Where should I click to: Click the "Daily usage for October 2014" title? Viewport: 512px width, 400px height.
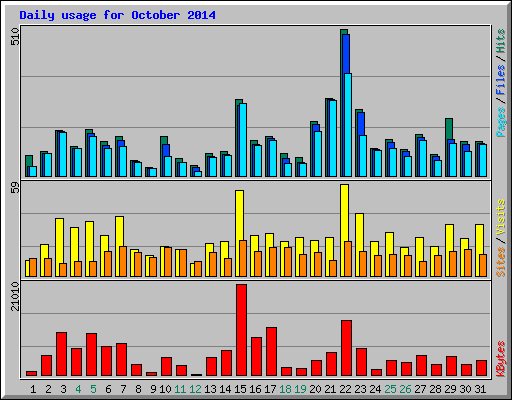click(x=117, y=15)
